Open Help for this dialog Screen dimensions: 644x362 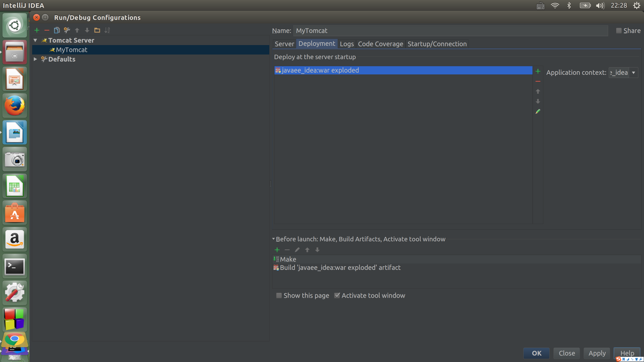pyautogui.click(x=627, y=353)
